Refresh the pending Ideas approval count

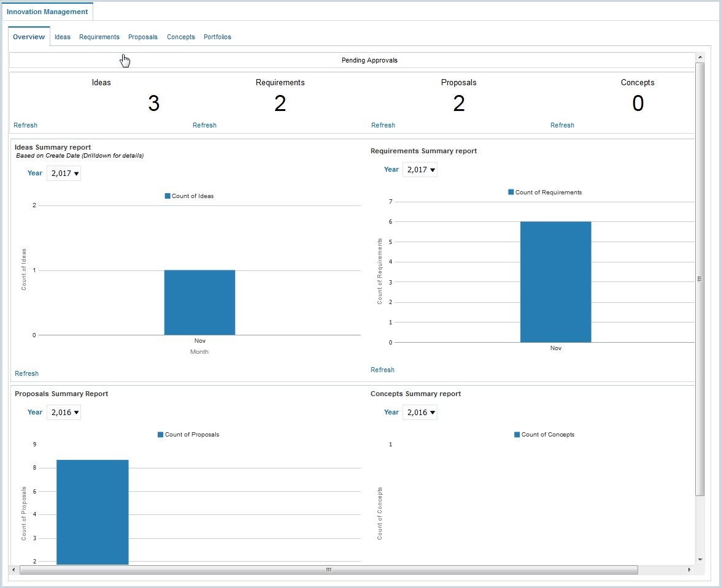(25, 125)
